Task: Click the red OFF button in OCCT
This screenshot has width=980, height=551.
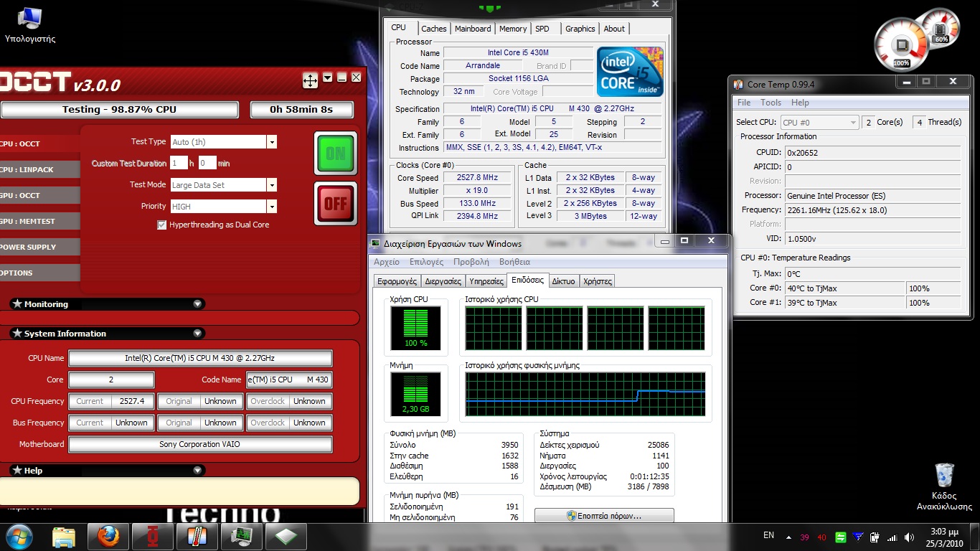Action: click(x=335, y=204)
